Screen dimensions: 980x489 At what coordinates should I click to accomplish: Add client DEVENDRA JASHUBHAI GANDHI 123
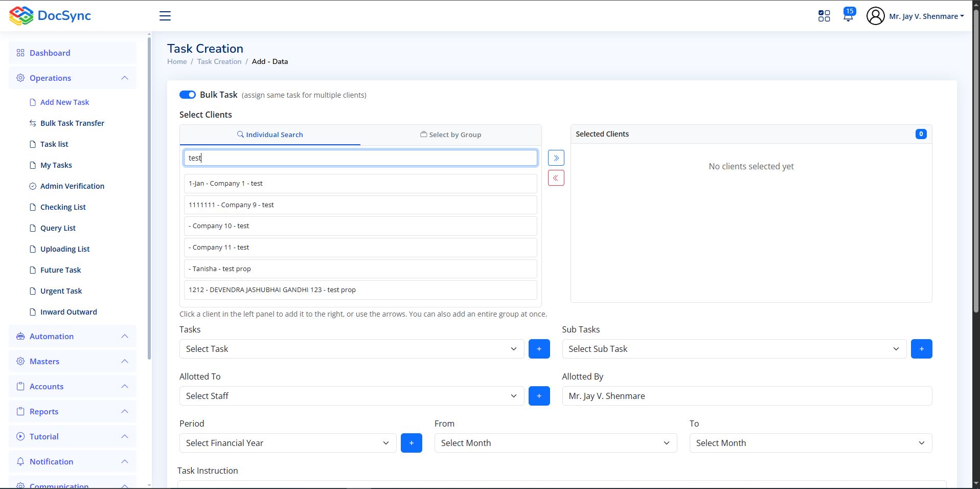click(x=360, y=290)
